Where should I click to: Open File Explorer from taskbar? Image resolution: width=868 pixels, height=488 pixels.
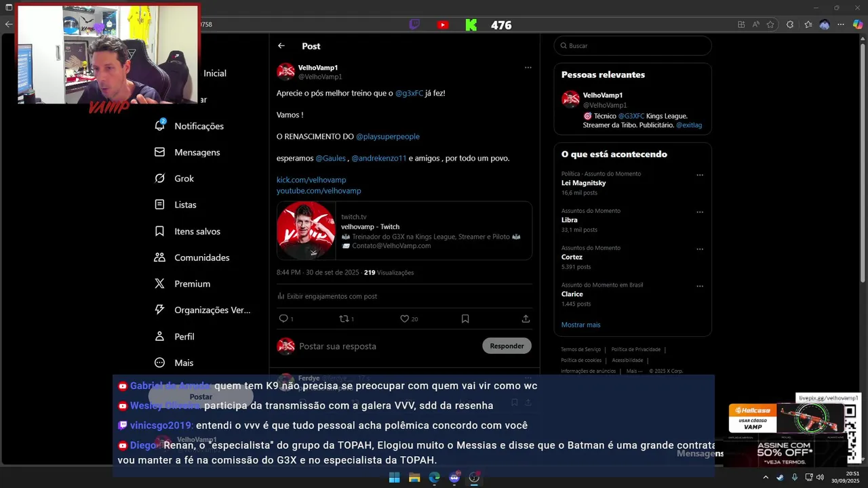coord(414,478)
